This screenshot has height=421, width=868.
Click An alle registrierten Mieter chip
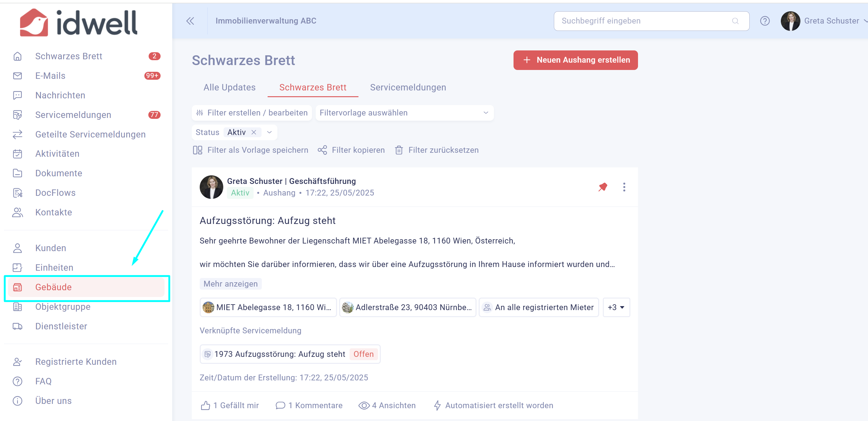click(x=539, y=307)
